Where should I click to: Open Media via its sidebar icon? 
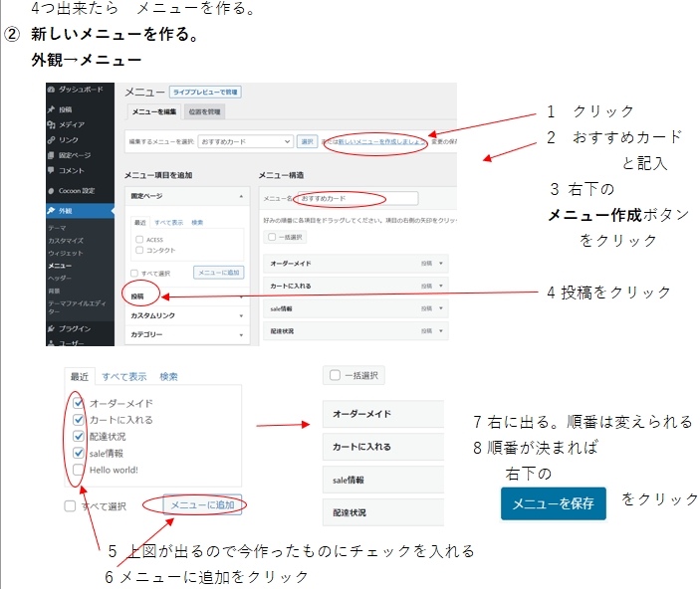52,124
